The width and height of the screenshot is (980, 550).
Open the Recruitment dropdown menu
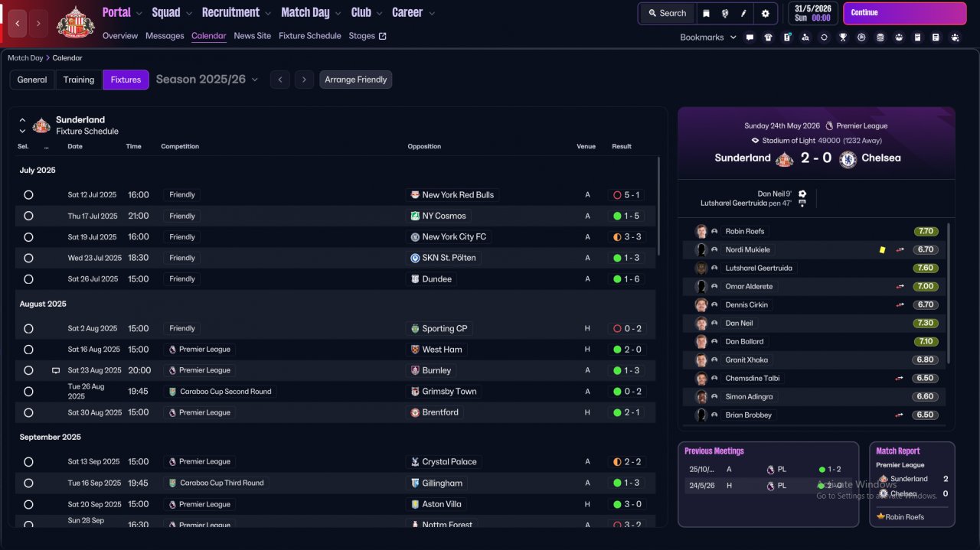236,12
